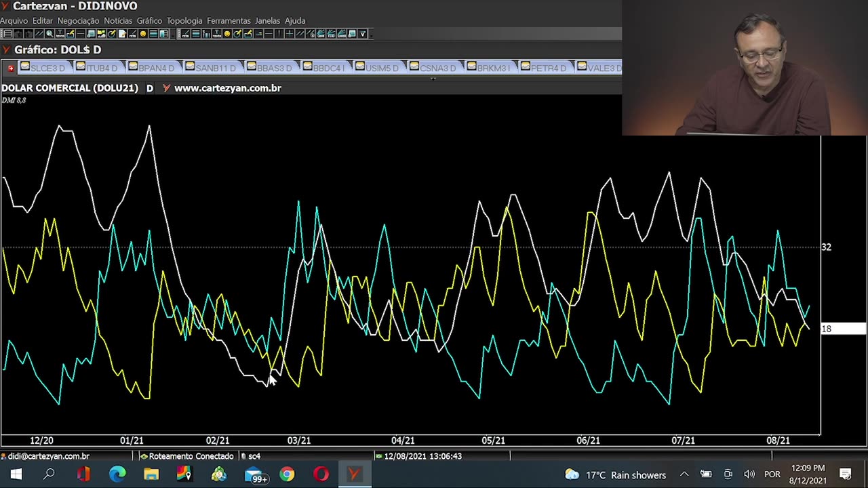Click the DOLAR COMERCIAL (DOLU21) chart title
This screenshot has width=868, height=488.
click(70, 88)
